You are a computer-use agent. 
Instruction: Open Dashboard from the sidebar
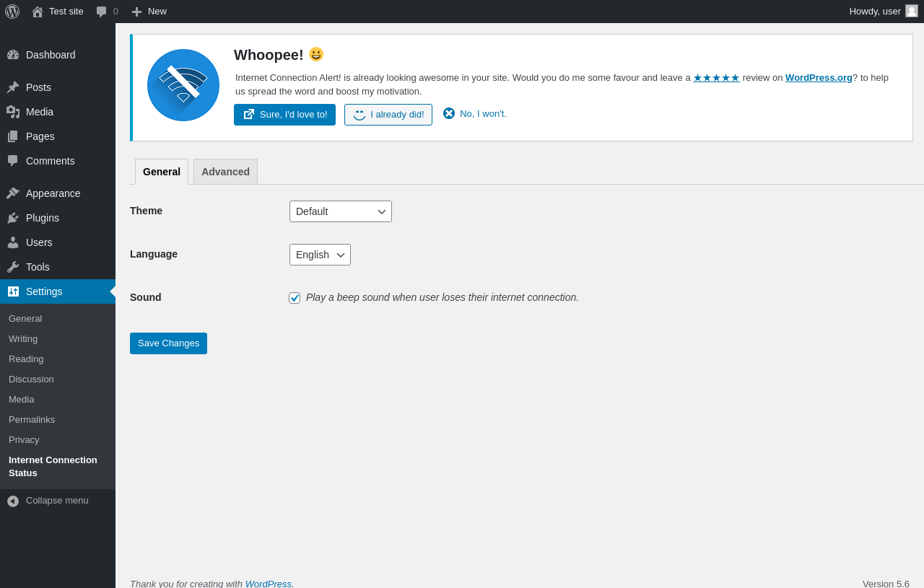[x=58, y=55]
